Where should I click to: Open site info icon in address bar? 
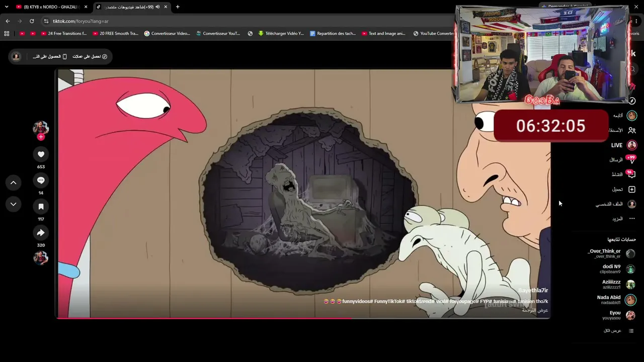pyautogui.click(x=46, y=21)
